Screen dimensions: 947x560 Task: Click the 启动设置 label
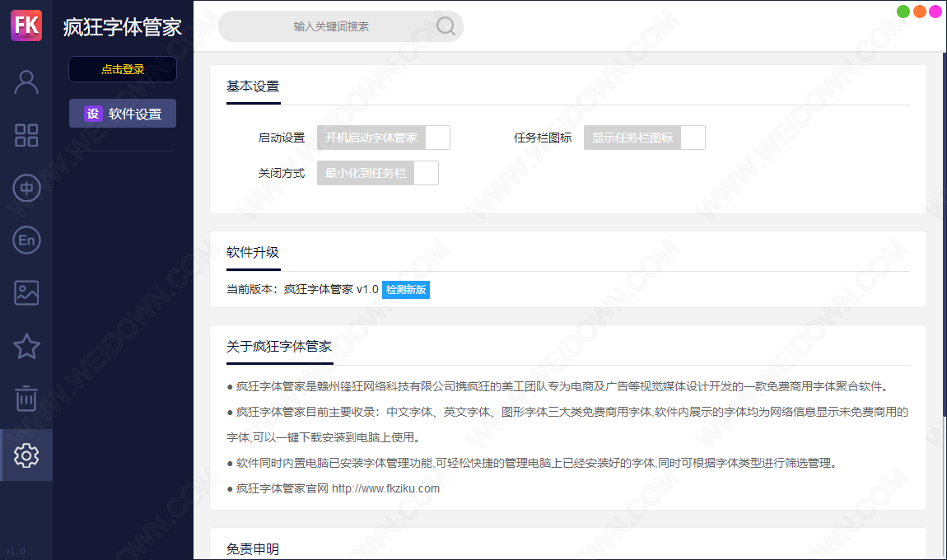282,138
